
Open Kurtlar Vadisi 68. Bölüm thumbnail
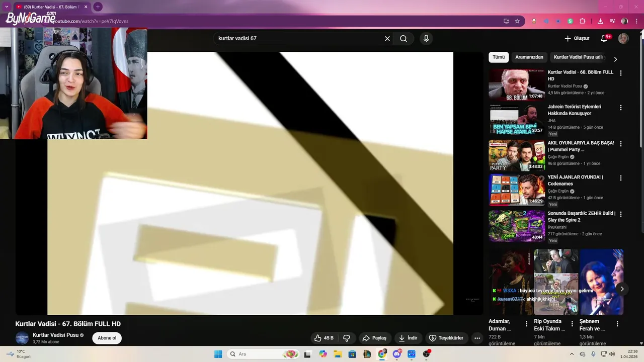tap(517, 84)
